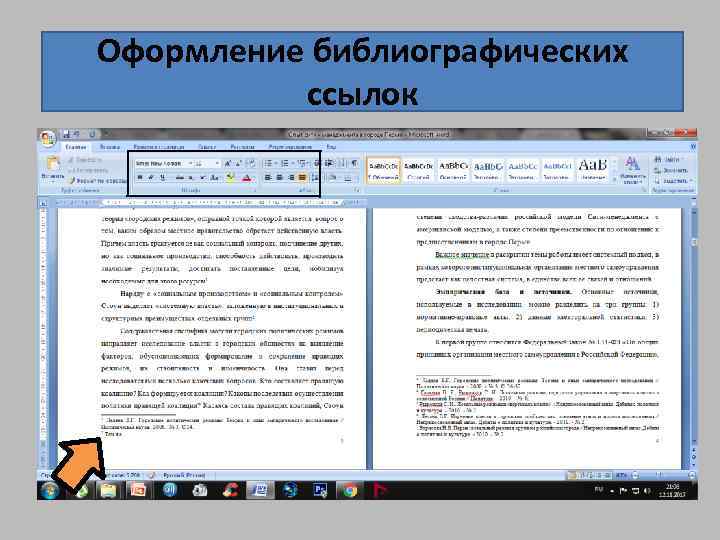Click the language indicator Русский (Россия)

click(x=184, y=475)
